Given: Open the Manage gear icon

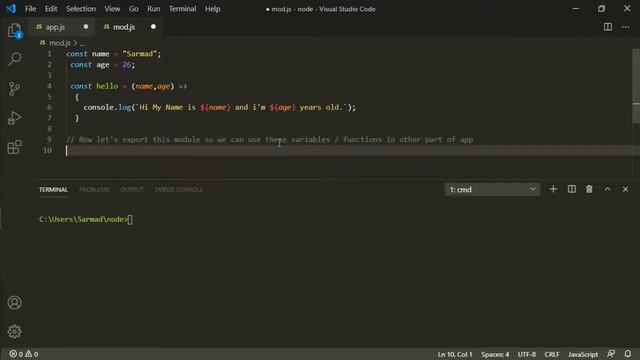Looking at the screenshot, I should pos(14,331).
